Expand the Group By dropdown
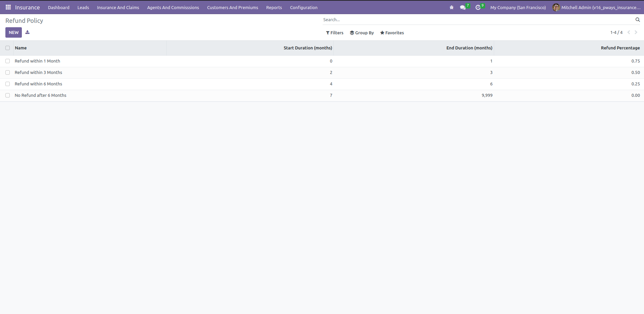 coord(362,33)
